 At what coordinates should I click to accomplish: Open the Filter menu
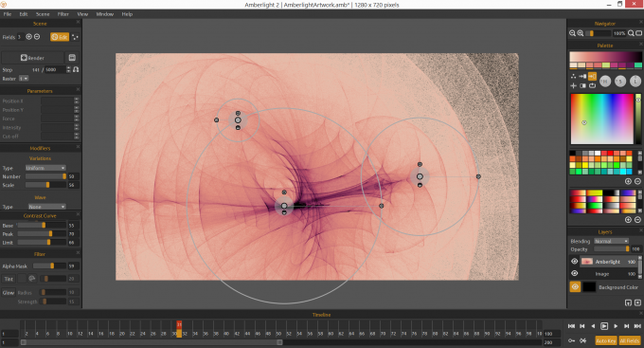63,14
